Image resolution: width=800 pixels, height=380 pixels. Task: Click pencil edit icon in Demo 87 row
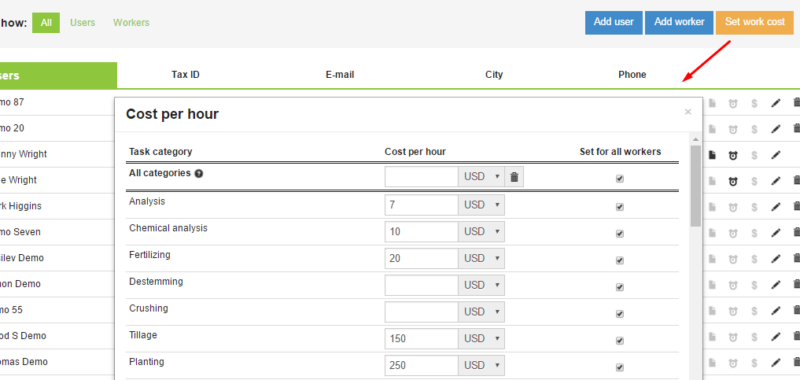click(776, 103)
